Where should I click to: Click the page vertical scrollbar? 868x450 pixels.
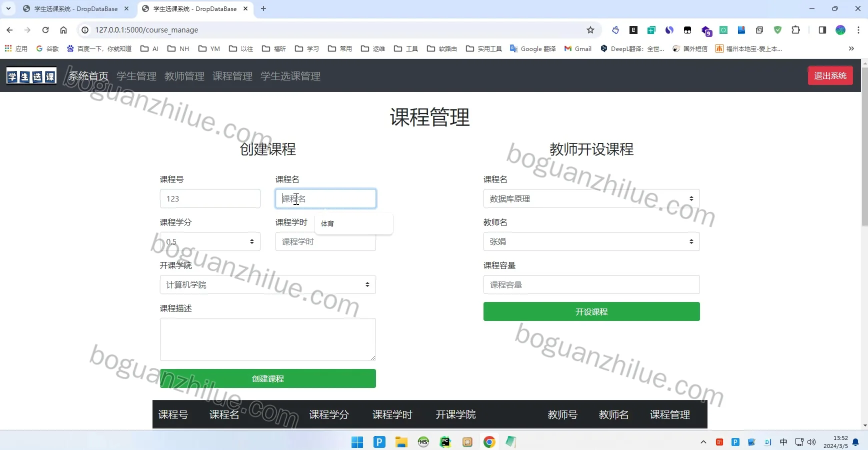[864, 146]
